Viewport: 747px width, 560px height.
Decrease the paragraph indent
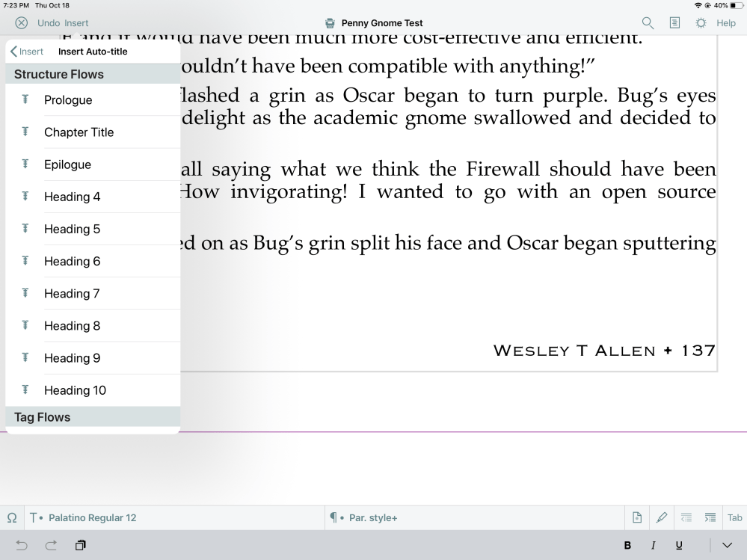pos(686,517)
